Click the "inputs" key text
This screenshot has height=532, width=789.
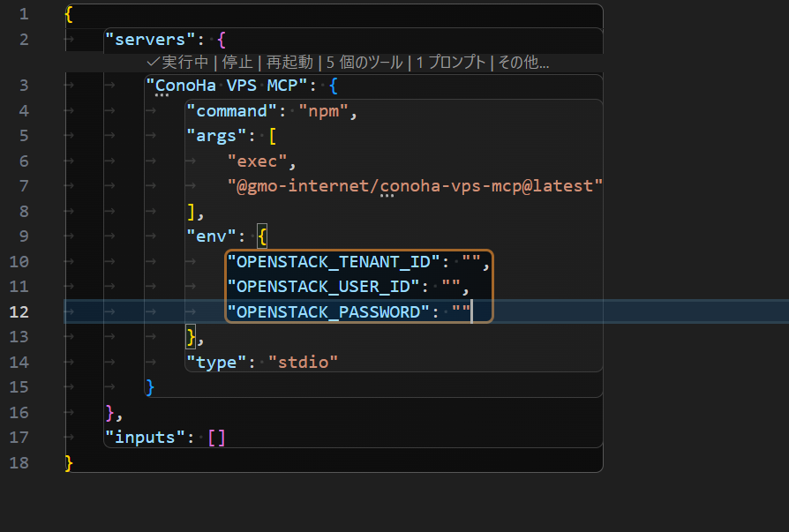(145, 437)
